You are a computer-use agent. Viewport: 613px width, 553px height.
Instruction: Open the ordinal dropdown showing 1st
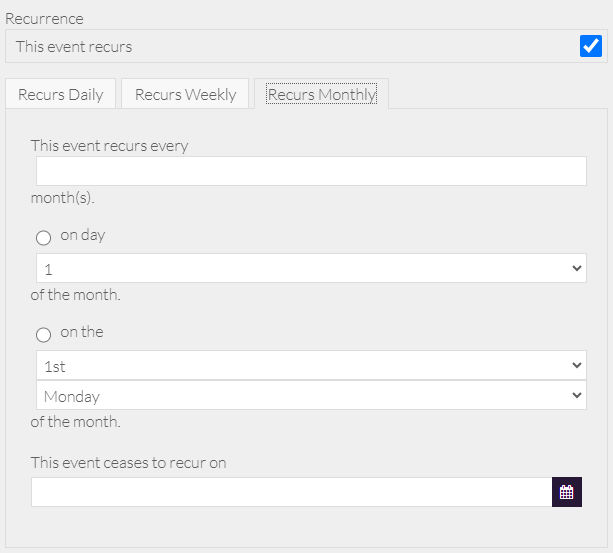click(x=310, y=365)
